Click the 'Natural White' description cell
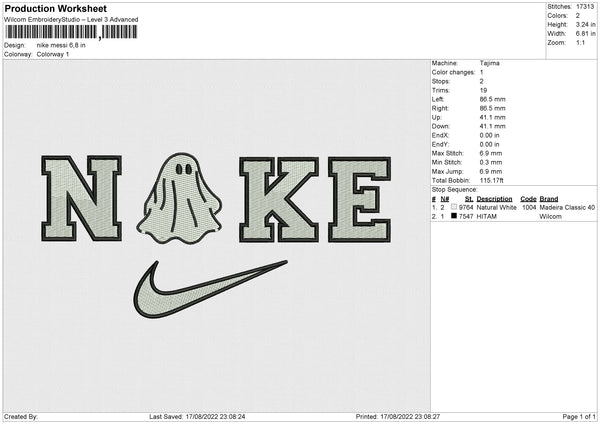Viewport: 600px width, 424px height. coord(496,207)
